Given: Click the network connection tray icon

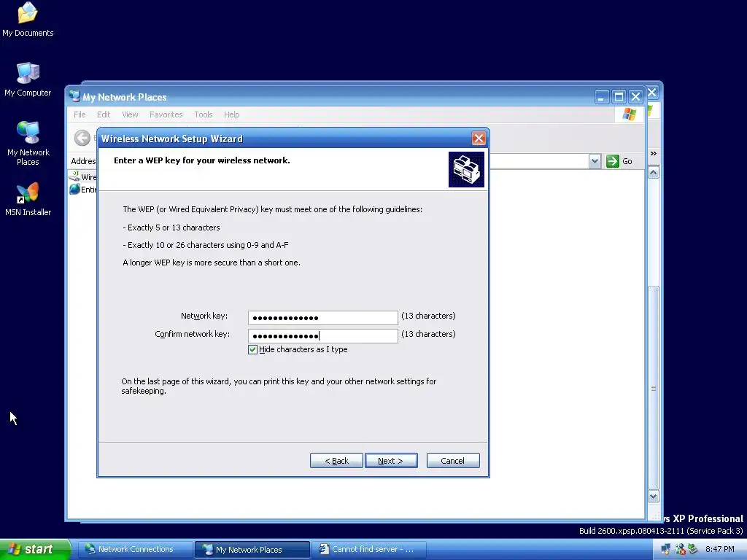Looking at the screenshot, I should point(665,550).
